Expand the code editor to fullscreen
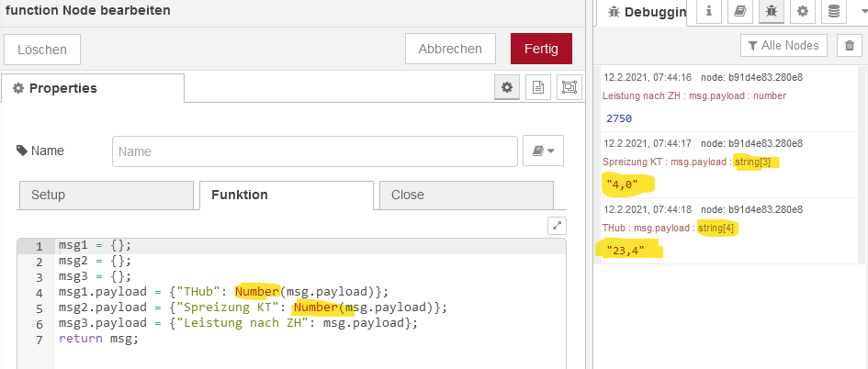Screen dimensions: 868x369 (x=557, y=225)
